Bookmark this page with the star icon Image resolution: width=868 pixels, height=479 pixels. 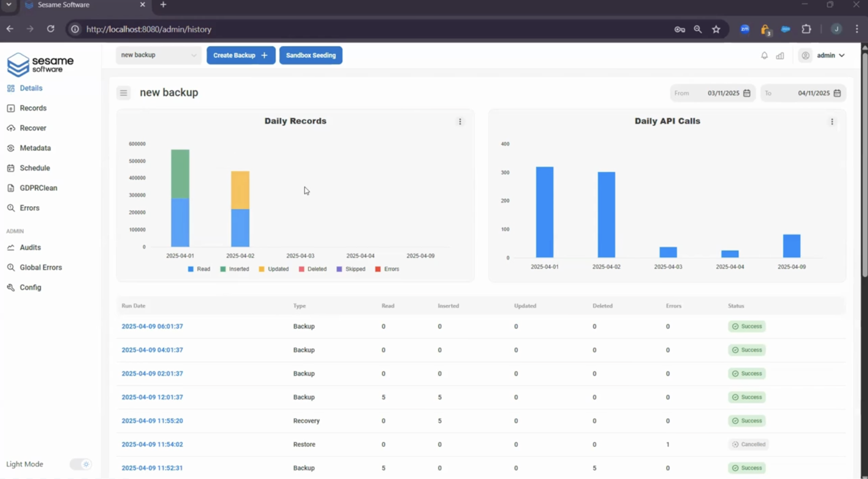tap(716, 29)
